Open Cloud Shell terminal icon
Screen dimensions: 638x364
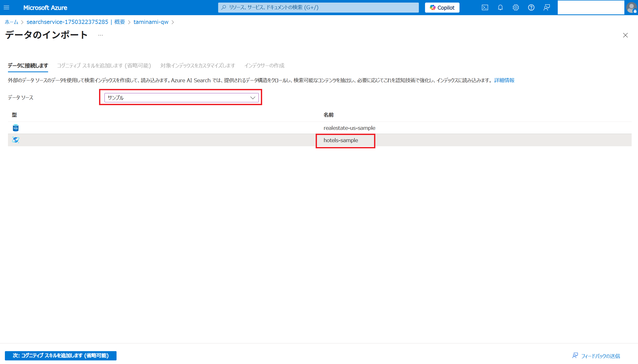[485, 7]
